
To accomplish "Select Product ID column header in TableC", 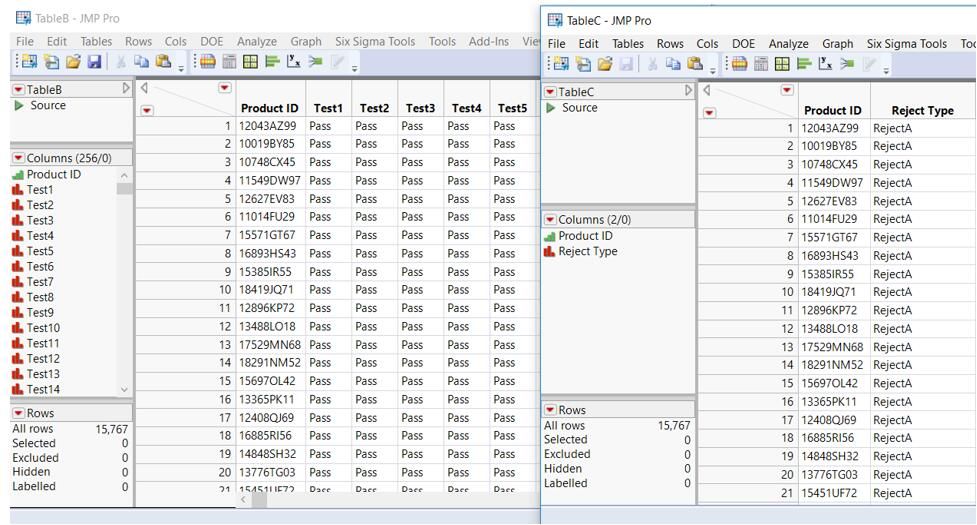I will 832,110.
